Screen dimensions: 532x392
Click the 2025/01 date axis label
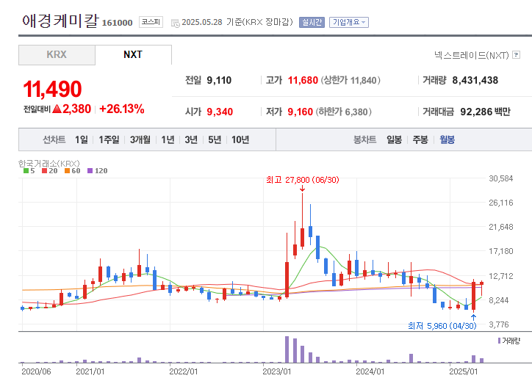[464, 371]
